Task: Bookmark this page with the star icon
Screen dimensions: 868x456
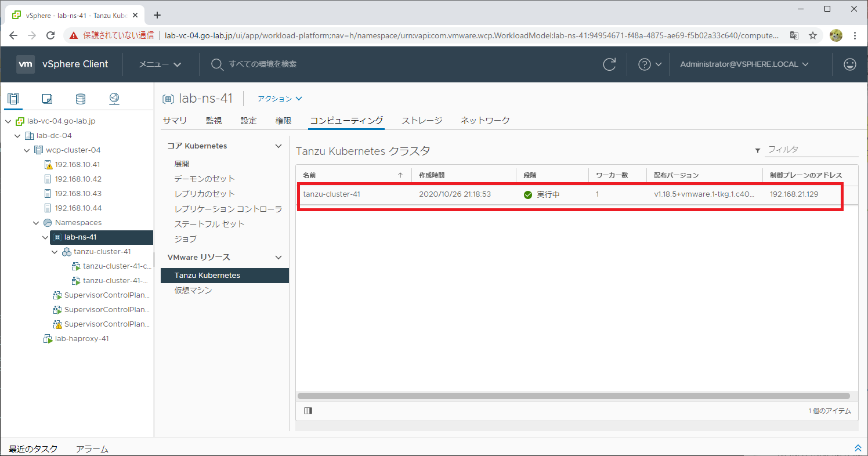Action: coord(813,35)
